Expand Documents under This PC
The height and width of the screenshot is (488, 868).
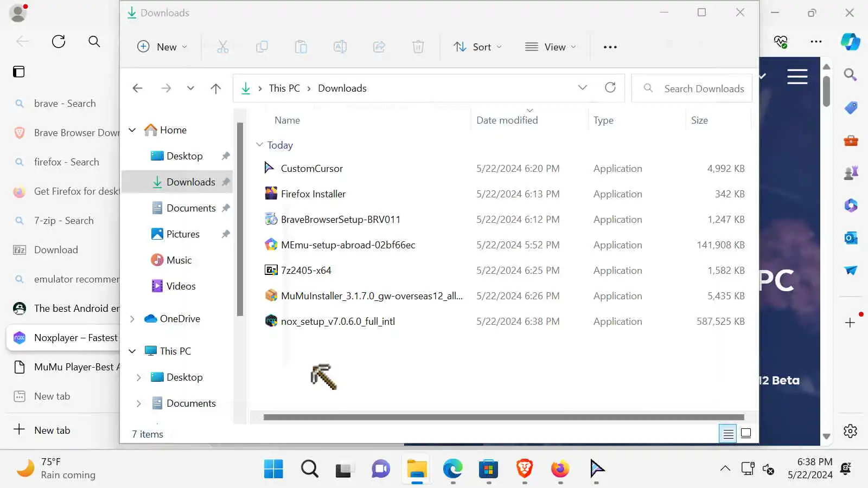click(x=139, y=403)
